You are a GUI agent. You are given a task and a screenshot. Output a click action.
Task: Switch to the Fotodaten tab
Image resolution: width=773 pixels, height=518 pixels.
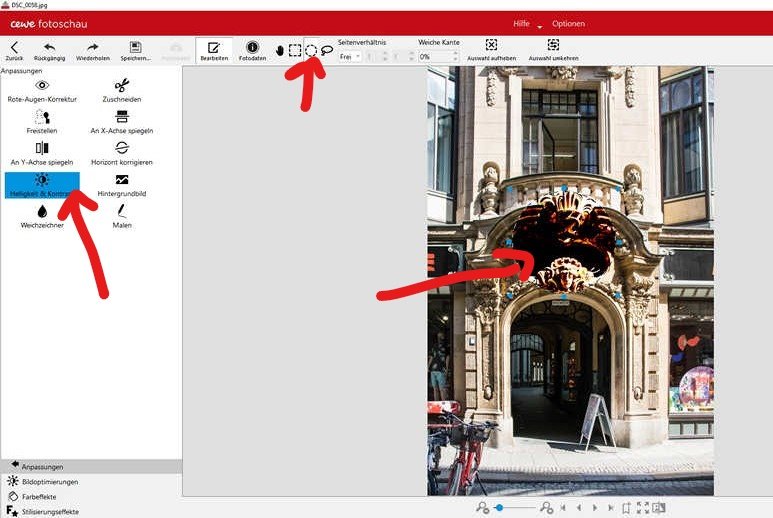pos(252,50)
